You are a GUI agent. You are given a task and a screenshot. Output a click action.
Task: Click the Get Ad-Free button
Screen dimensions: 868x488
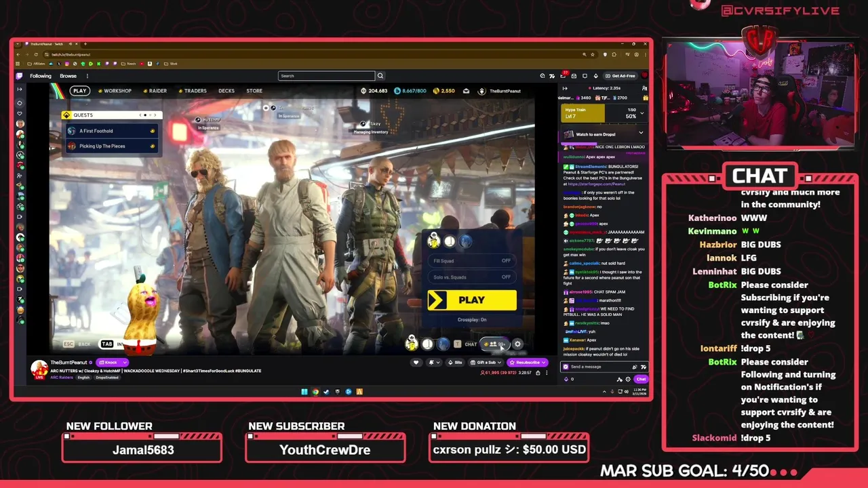pos(620,76)
